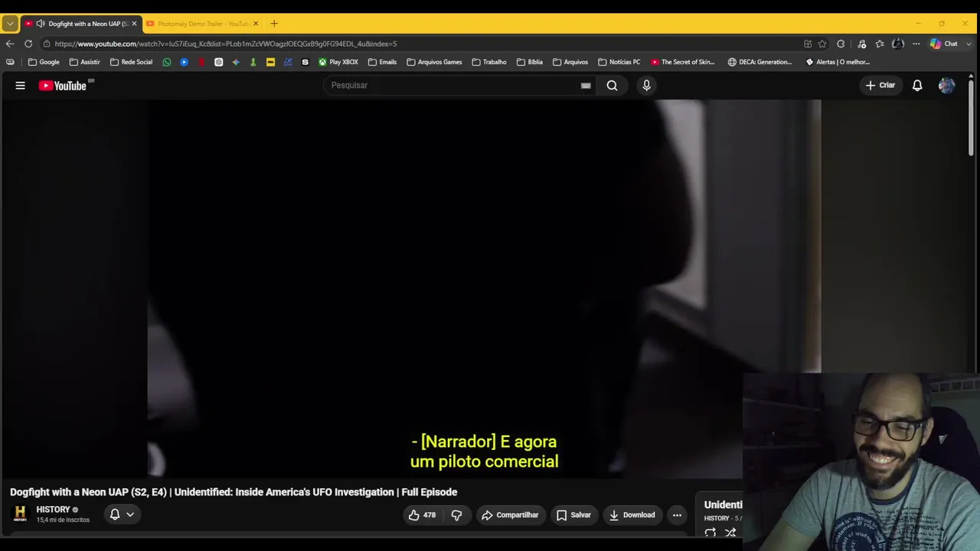The height and width of the screenshot is (551, 980).
Task: Open the HISTORY channel name link
Action: 53,510
